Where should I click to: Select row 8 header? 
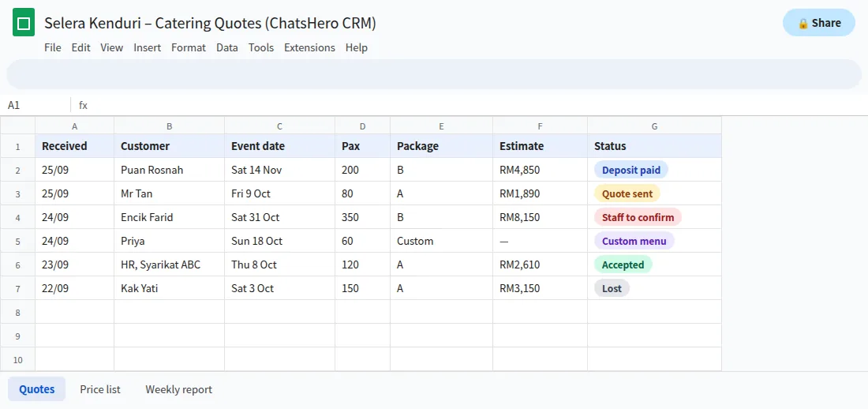[17, 312]
